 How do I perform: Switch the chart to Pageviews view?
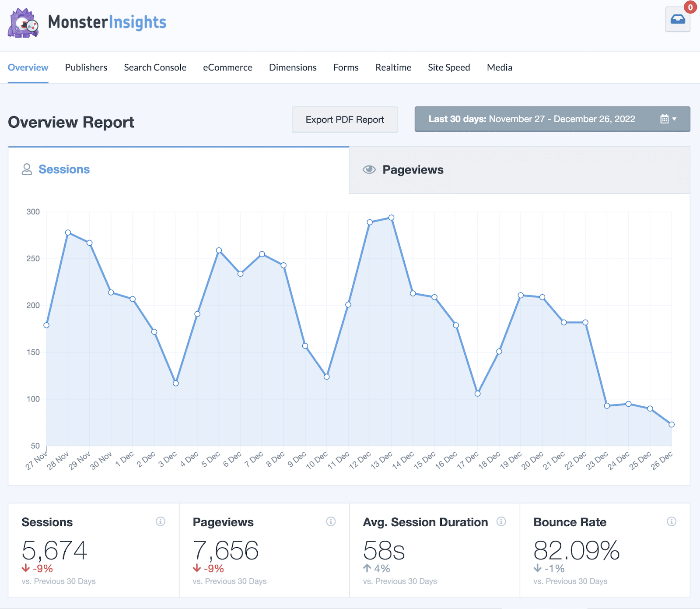click(x=413, y=169)
